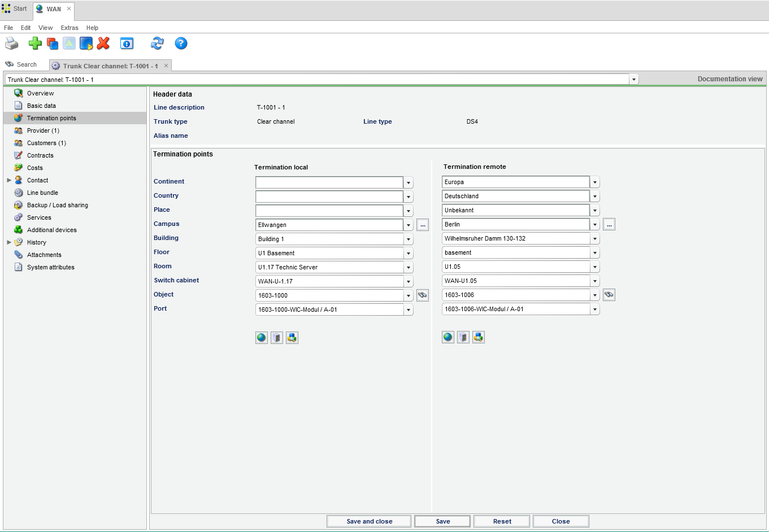Image resolution: width=769 pixels, height=532 pixels.
Task: Select Line bundle in the sidebar
Action: pyautogui.click(x=42, y=193)
